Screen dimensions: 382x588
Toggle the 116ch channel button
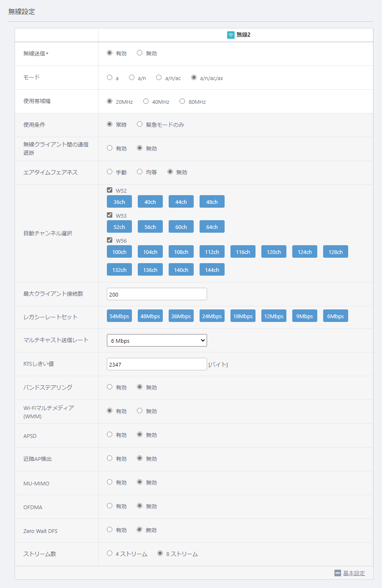pos(243,252)
